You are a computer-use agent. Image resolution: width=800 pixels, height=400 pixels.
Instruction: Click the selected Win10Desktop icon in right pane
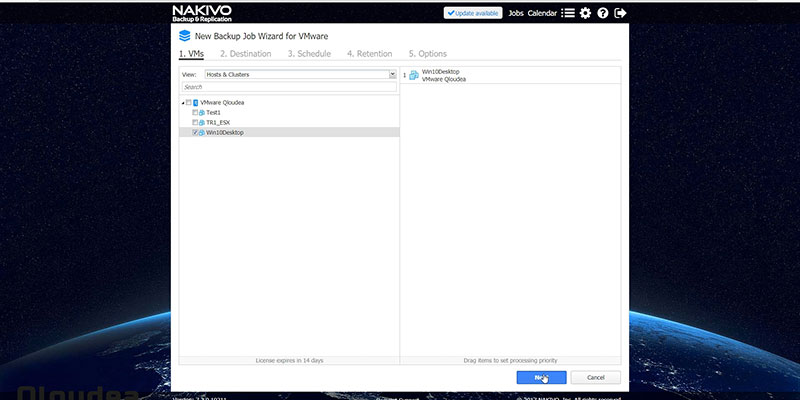414,76
